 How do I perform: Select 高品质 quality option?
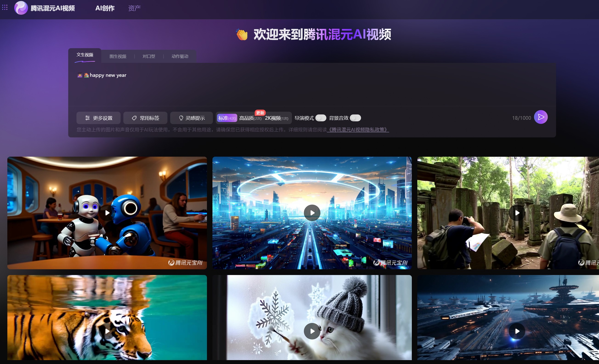(x=250, y=118)
